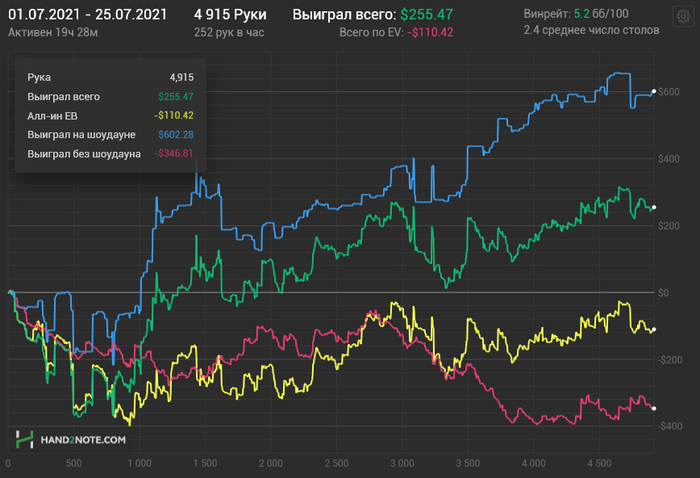Click the green total winnings endpoint dot
The width and height of the screenshot is (700, 478).
point(654,207)
